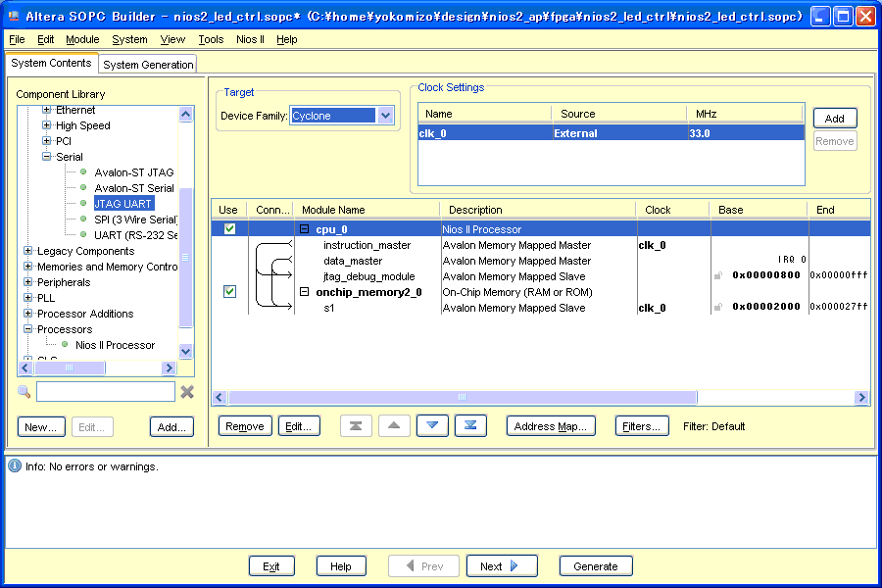Click Edit... below the module table

[x=299, y=426]
